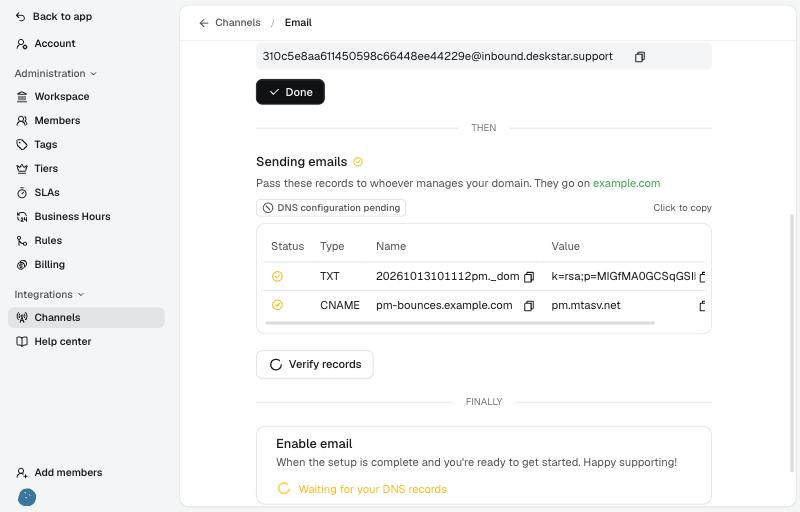Click the DNS configuration pending badge
The height and width of the screenshot is (512, 800).
(x=331, y=208)
